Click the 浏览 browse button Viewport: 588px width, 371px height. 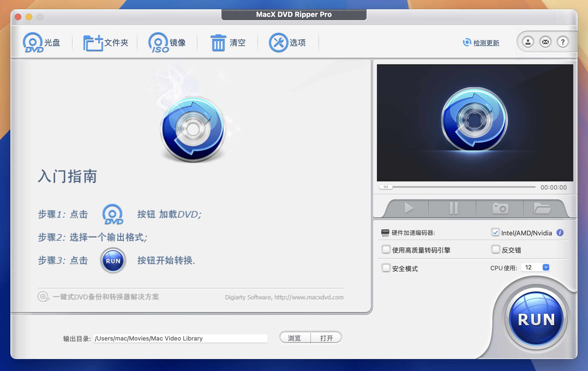(295, 338)
